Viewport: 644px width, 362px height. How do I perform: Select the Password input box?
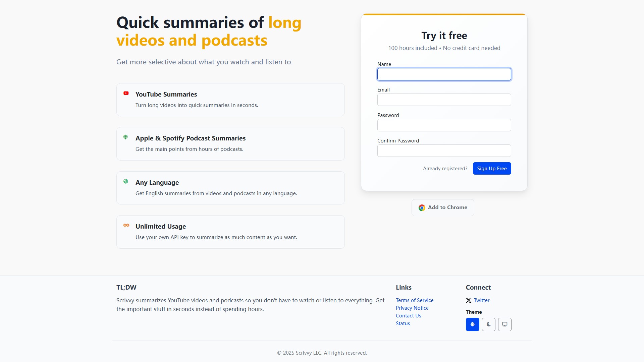(444, 125)
